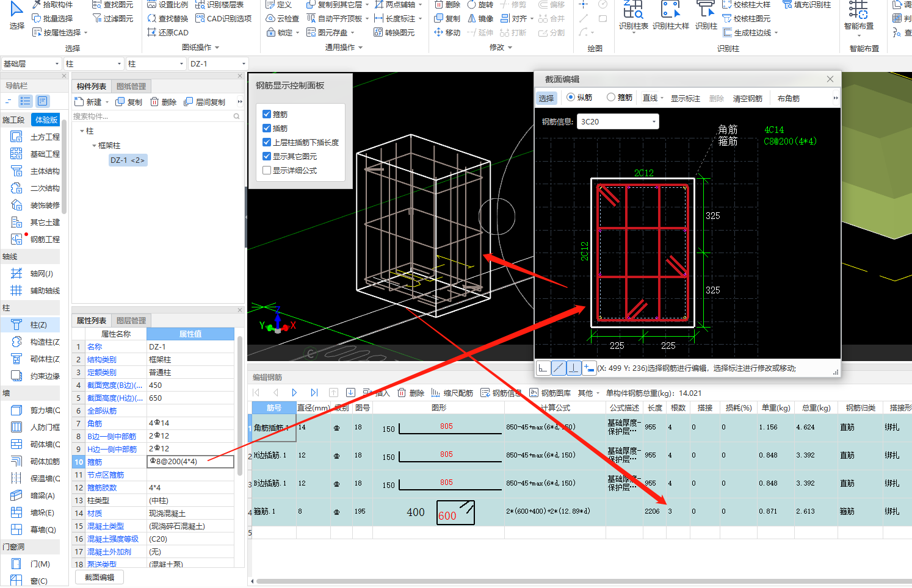Open the 其他 dropdown in rebar editor
The height and width of the screenshot is (588, 912).
589,393
